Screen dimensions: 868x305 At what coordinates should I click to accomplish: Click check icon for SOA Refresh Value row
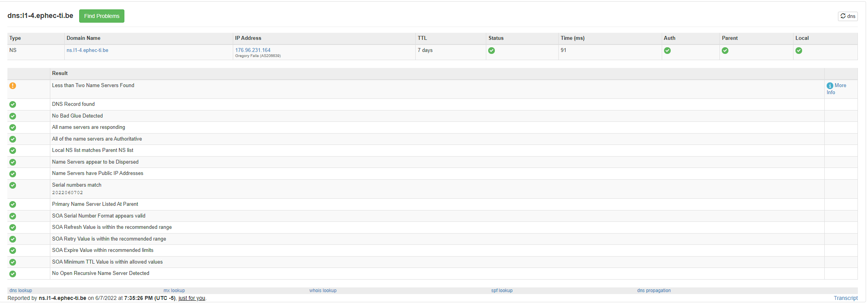coord(13,227)
